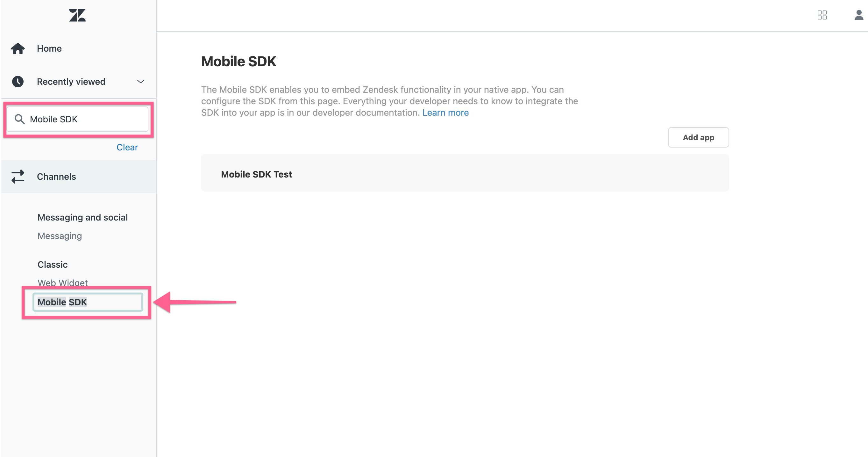Select the Recently viewed label

coord(71,81)
